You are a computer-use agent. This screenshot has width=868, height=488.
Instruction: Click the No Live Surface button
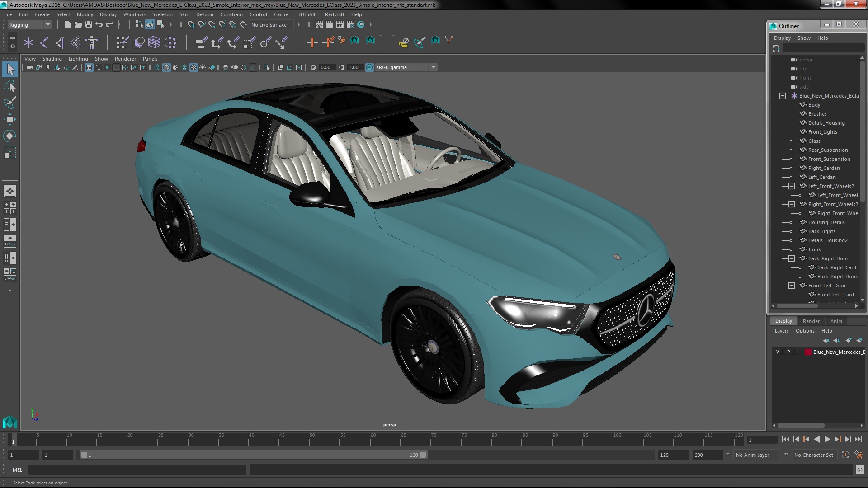click(269, 25)
